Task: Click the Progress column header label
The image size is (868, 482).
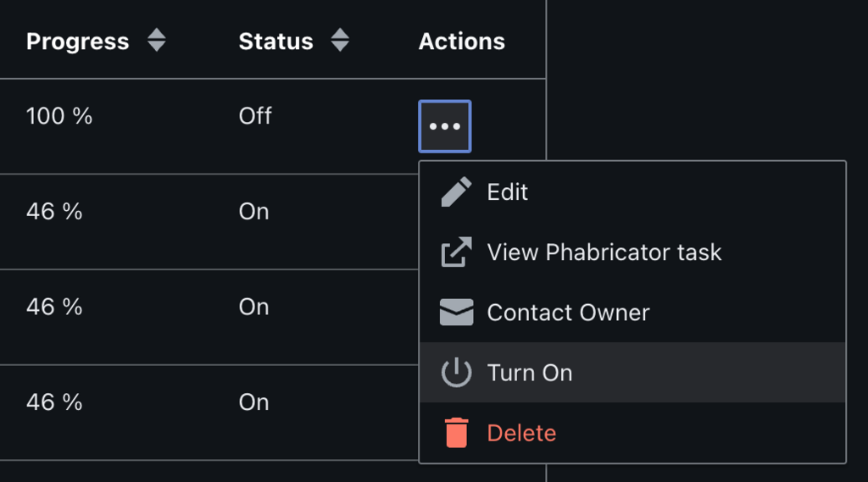Action: [77, 42]
